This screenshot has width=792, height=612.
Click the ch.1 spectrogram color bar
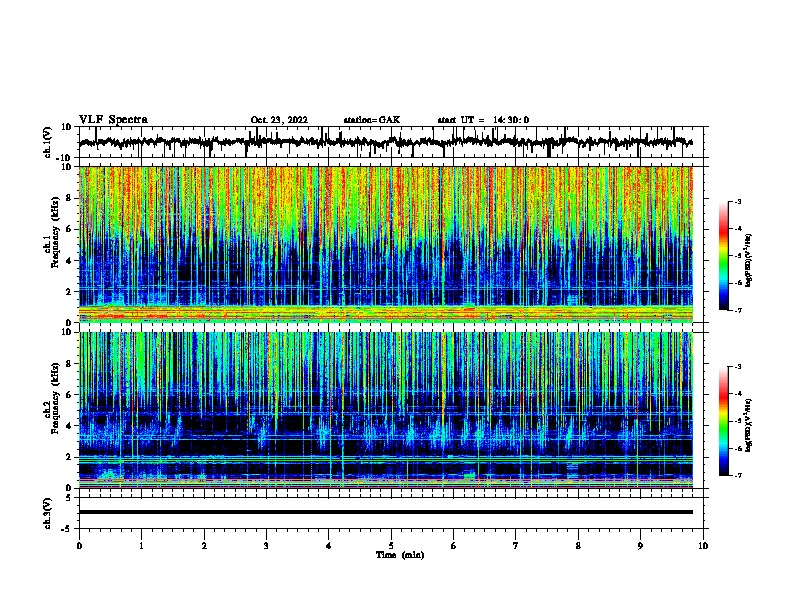[x=724, y=256]
